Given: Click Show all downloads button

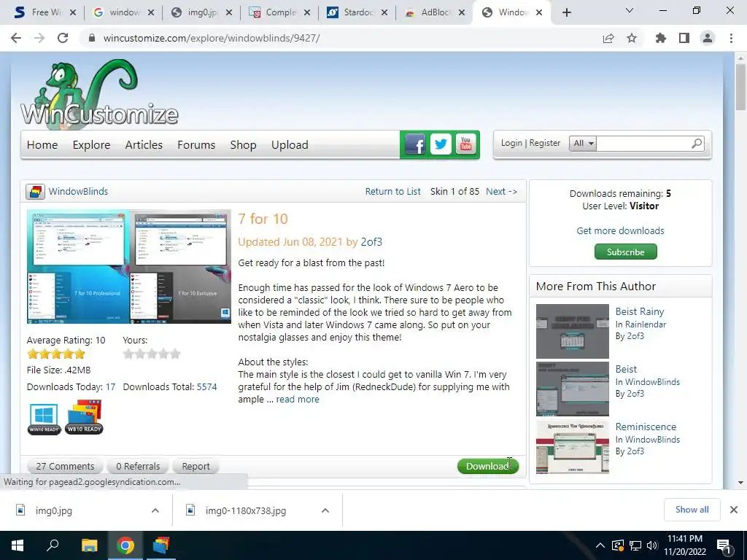Looking at the screenshot, I should pyautogui.click(x=692, y=510).
